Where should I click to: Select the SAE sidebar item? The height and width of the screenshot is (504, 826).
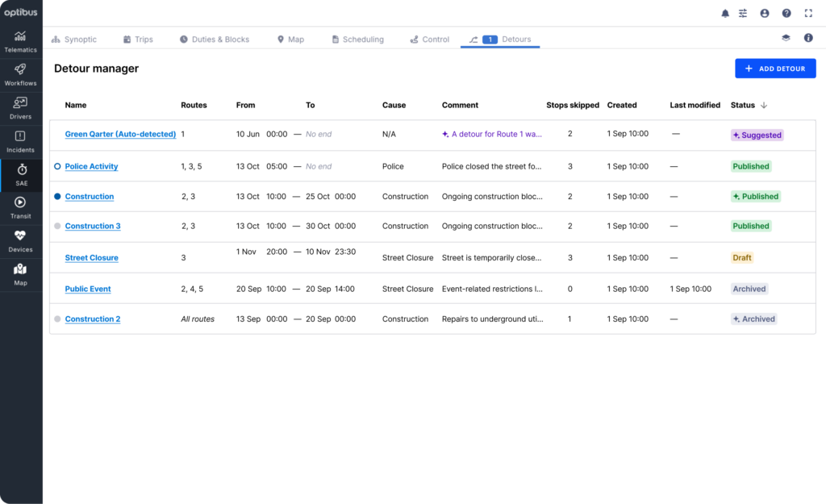click(21, 175)
